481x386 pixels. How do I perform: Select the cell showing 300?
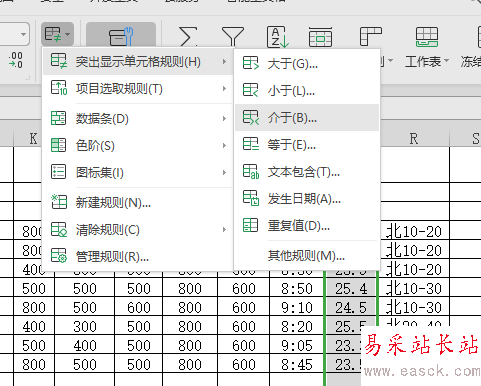(85, 326)
